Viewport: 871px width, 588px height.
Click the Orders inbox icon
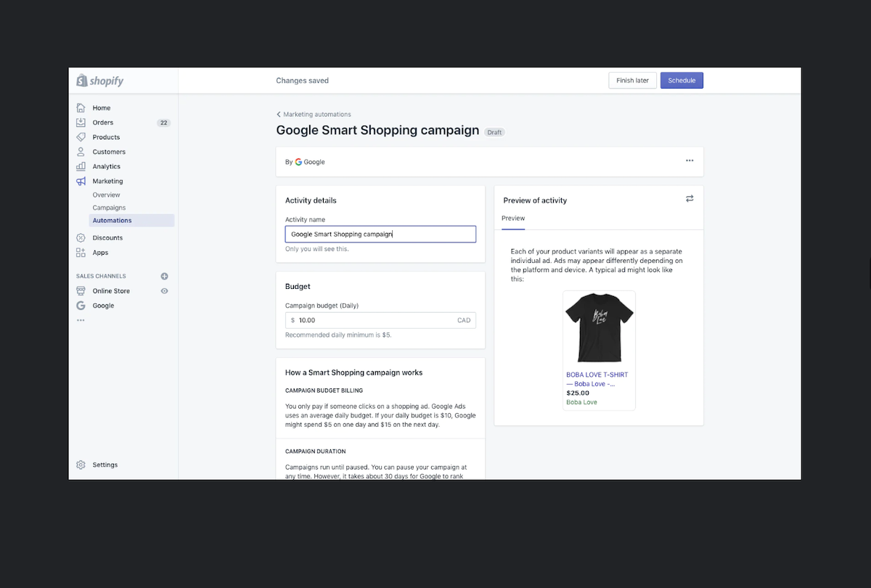click(x=81, y=123)
